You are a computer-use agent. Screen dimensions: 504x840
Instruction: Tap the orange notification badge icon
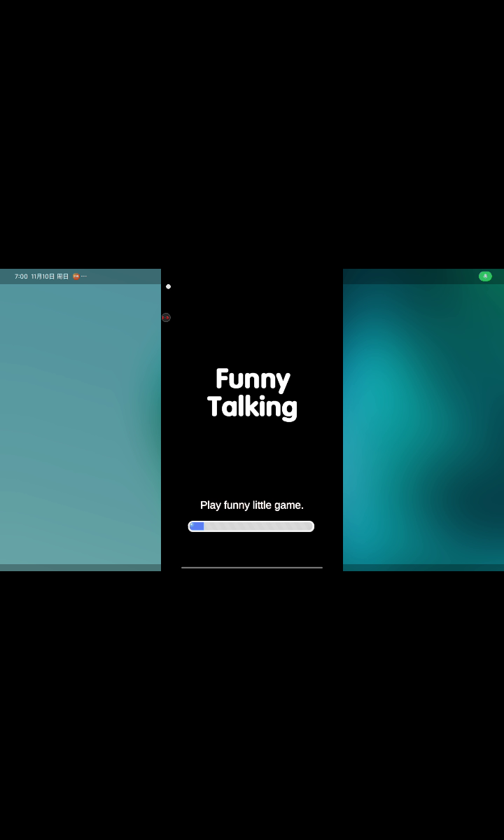[76, 276]
